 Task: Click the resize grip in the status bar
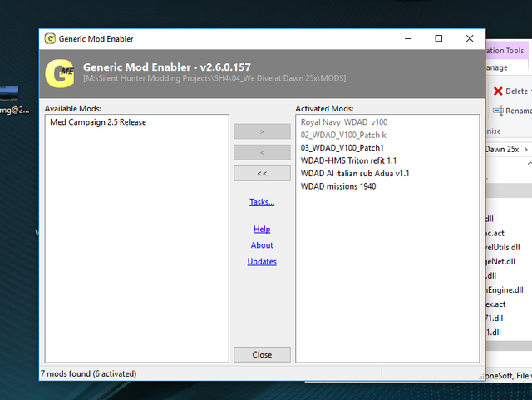(481, 377)
